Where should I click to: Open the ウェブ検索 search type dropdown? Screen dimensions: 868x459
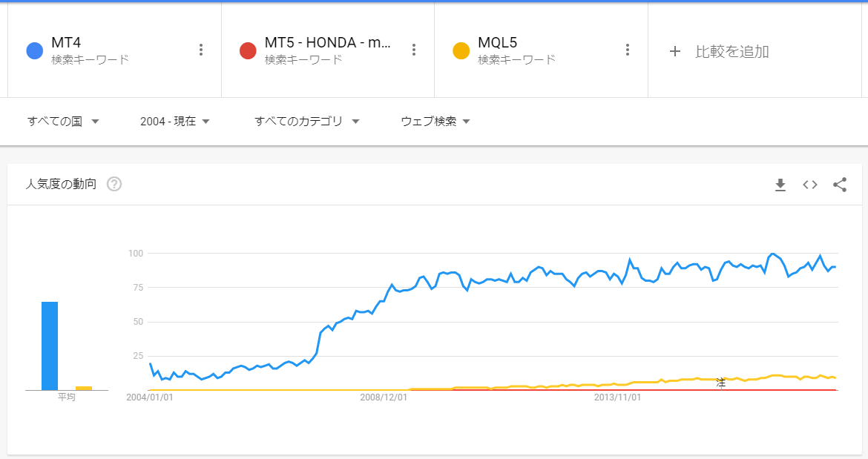tap(435, 122)
